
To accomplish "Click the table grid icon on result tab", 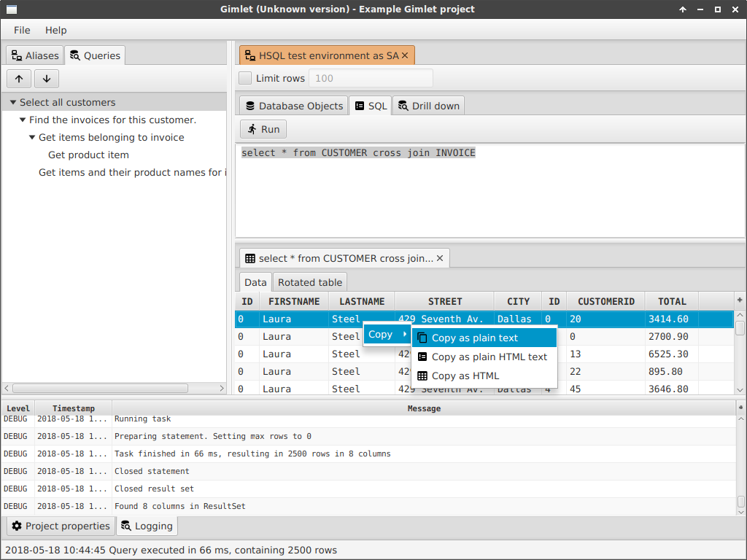I will [x=250, y=259].
